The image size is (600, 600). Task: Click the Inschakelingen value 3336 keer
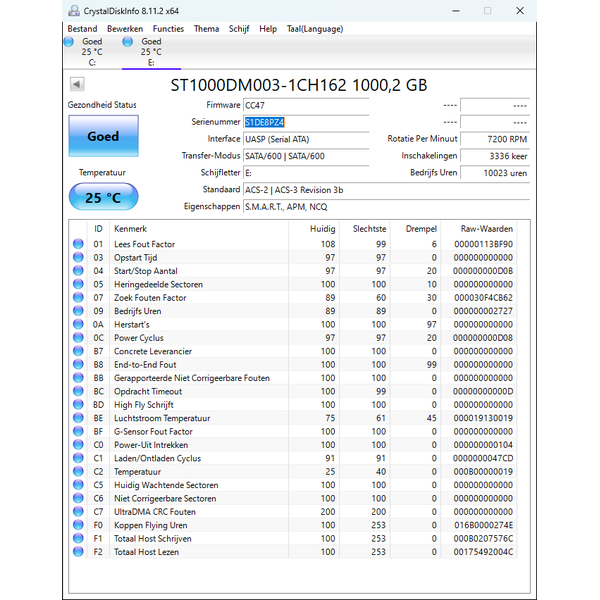point(495,156)
